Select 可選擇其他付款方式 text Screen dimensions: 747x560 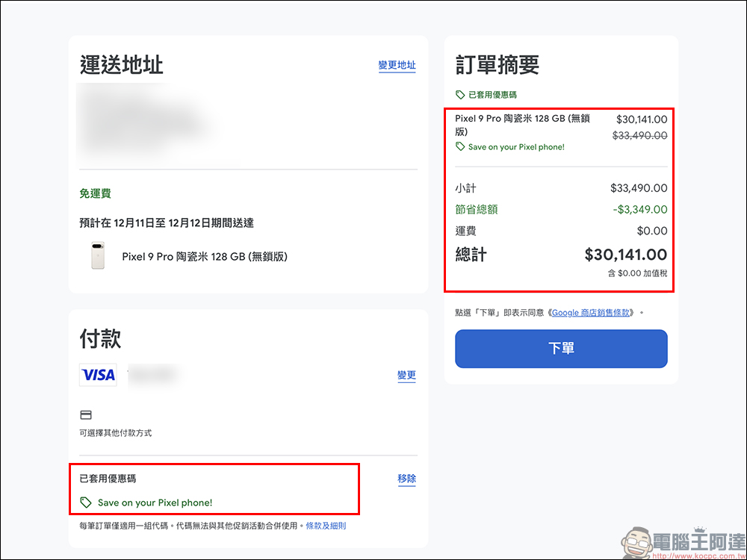pyautogui.click(x=116, y=433)
